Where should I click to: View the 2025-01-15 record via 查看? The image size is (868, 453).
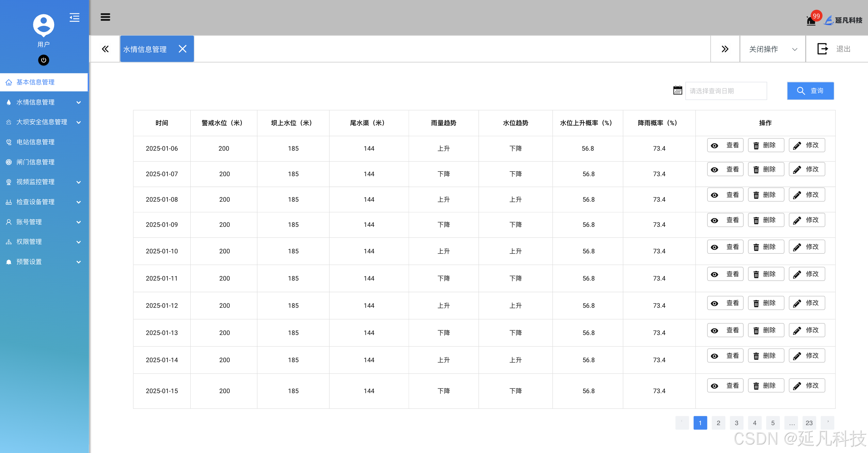point(725,386)
